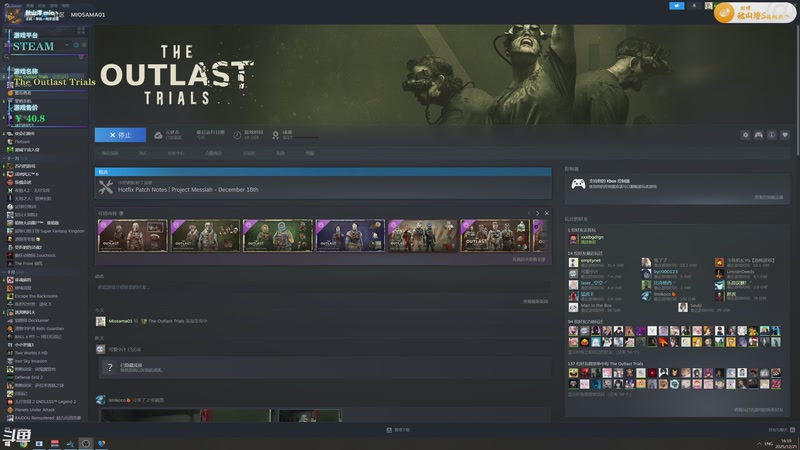Show next DLC items with right arrow
Screen dimensions: 800x450
(537, 213)
